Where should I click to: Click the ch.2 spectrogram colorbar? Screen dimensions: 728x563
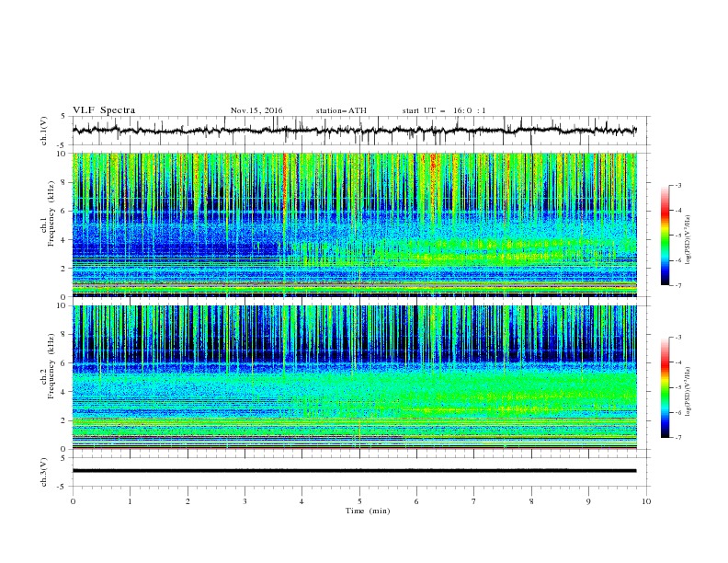pos(665,387)
